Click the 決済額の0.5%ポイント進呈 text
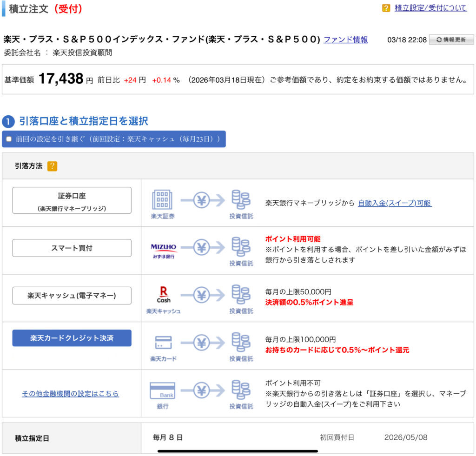Screen dimensions: 476x456 coord(309,303)
